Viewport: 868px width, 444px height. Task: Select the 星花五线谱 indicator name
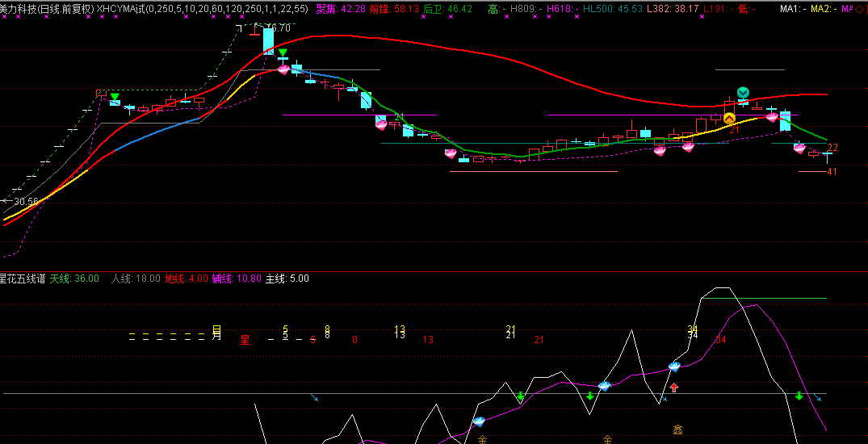23,279
